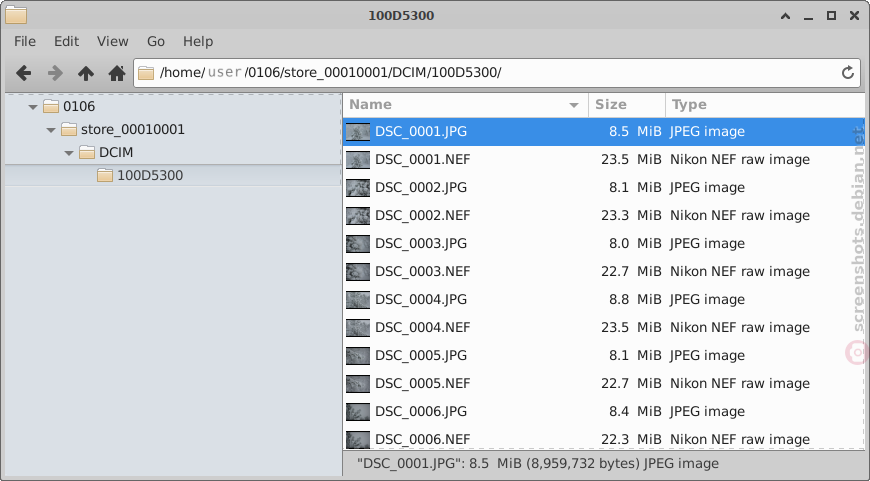
Task: Select file name DSC_0006.NEF
Action: (423, 439)
